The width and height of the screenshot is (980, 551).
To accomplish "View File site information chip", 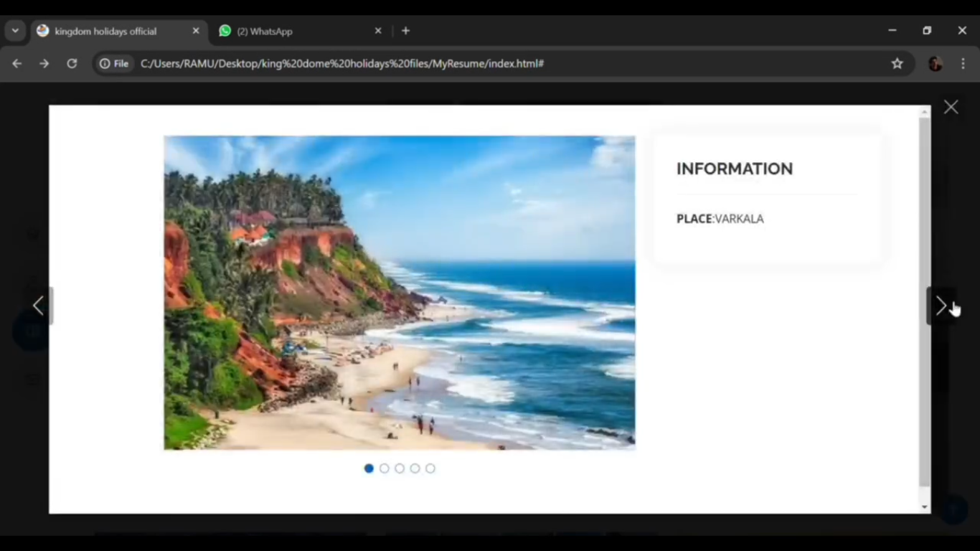I will click(x=115, y=64).
